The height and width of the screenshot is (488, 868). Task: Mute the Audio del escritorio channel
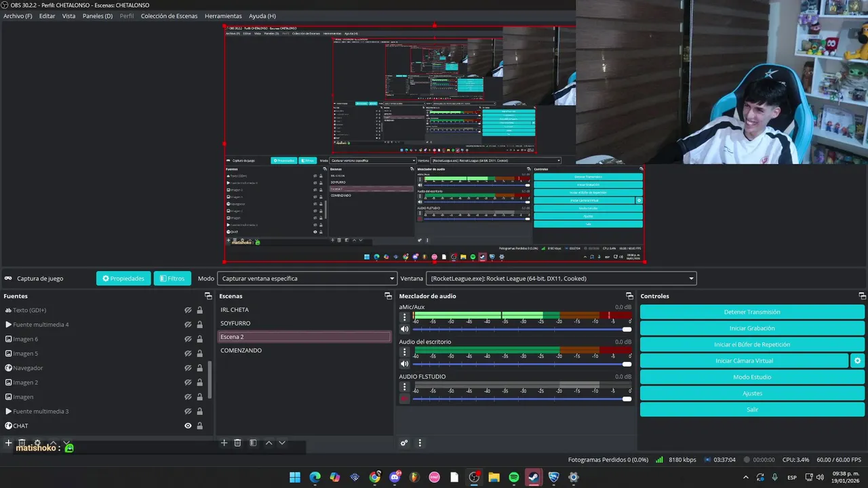point(405,365)
